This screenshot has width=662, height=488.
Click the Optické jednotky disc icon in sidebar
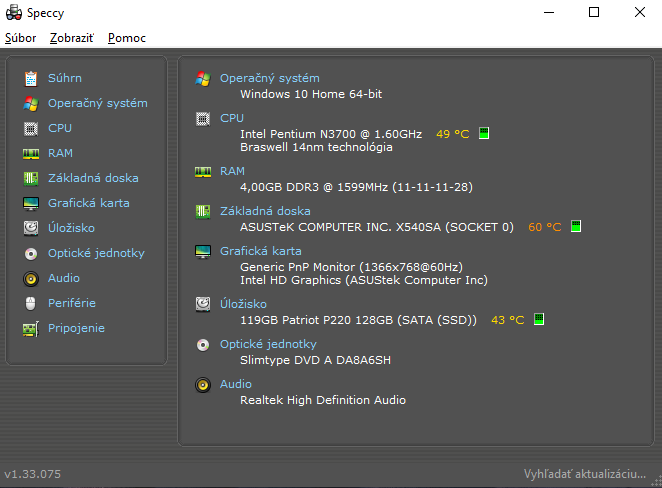(31, 253)
